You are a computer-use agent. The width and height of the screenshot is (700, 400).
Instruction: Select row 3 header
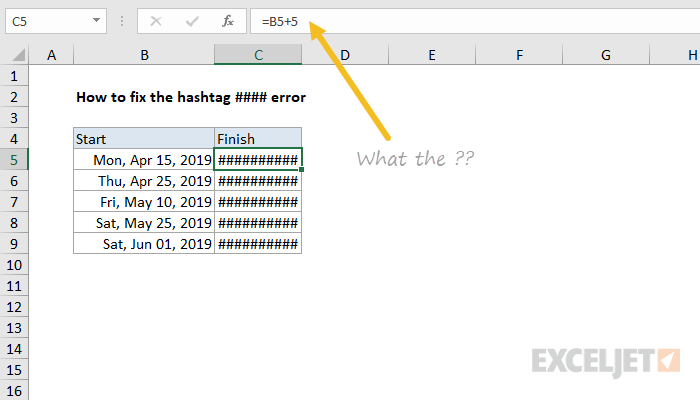coord(14,118)
